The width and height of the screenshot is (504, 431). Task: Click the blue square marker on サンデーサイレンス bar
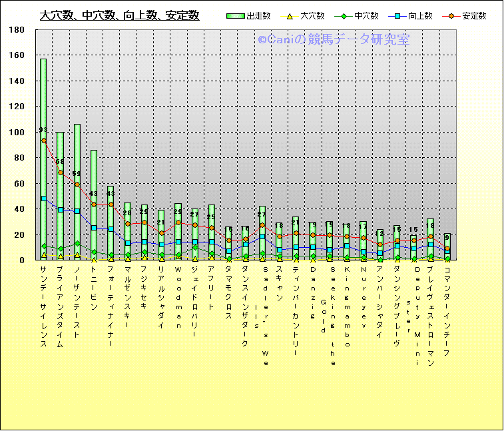(x=44, y=199)
